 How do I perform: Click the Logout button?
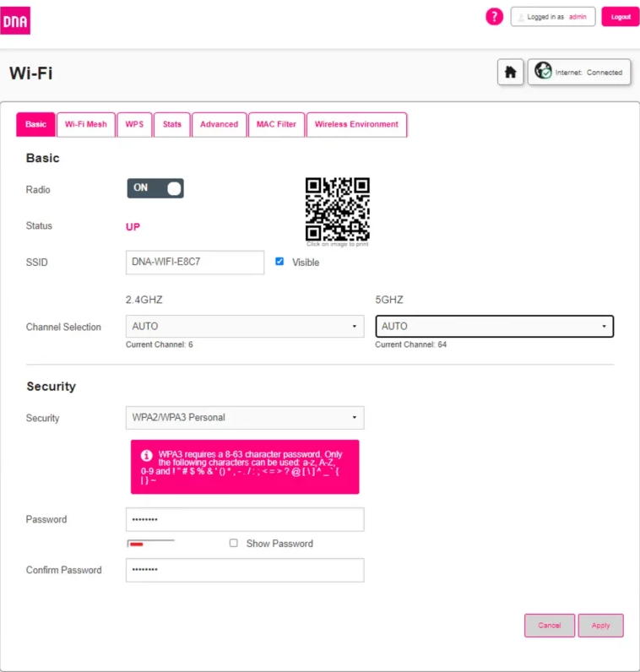pos(621,17)
